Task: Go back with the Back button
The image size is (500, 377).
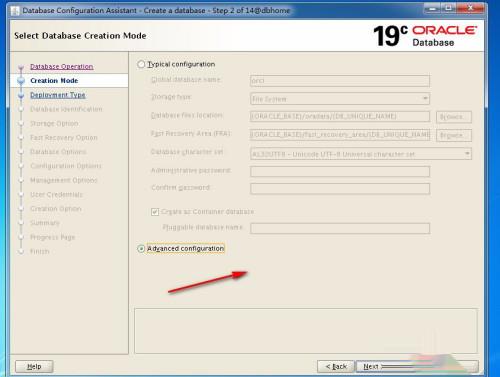Action: [x=336, y=366]
